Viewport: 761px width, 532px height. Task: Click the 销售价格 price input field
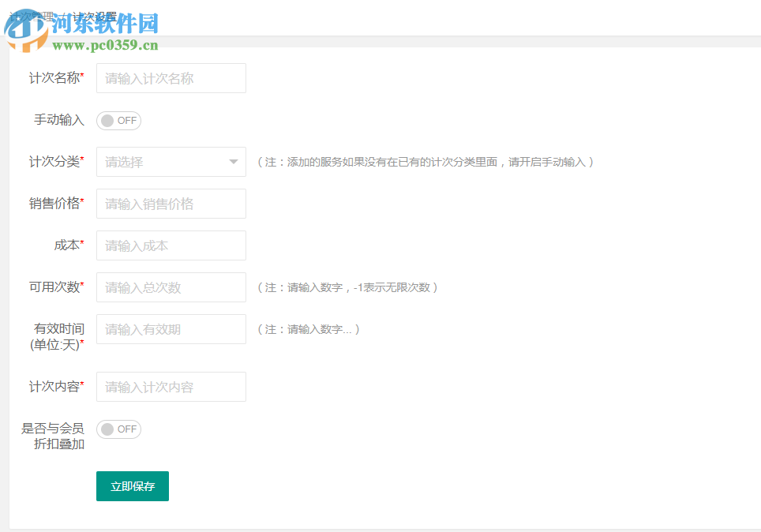(171, 203)
